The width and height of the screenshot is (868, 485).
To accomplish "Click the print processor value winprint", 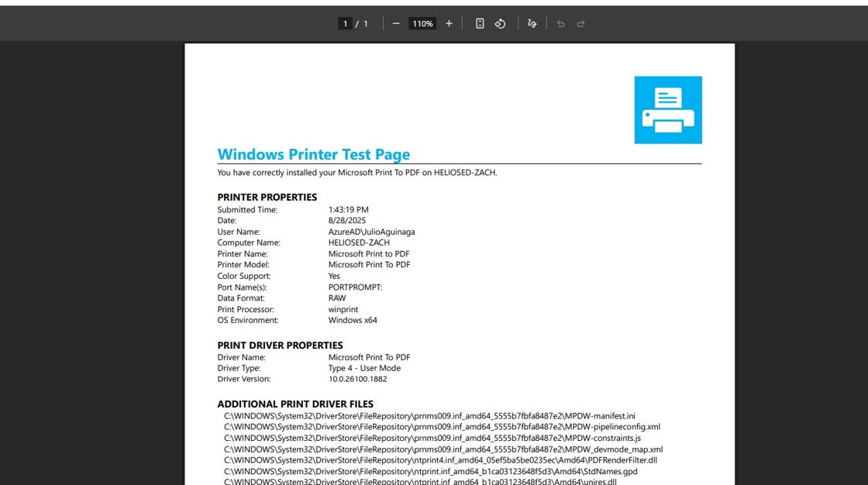I will pos(343,309).
